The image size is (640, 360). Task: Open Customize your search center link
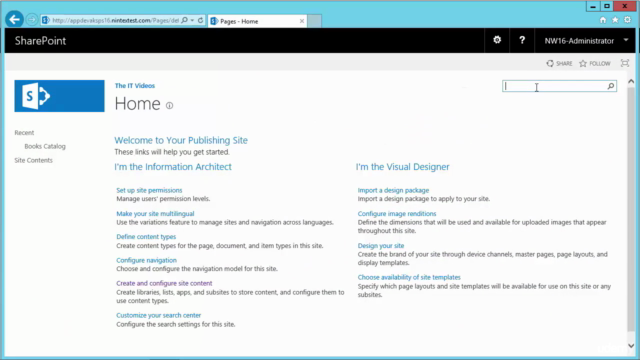coord(158,315)
